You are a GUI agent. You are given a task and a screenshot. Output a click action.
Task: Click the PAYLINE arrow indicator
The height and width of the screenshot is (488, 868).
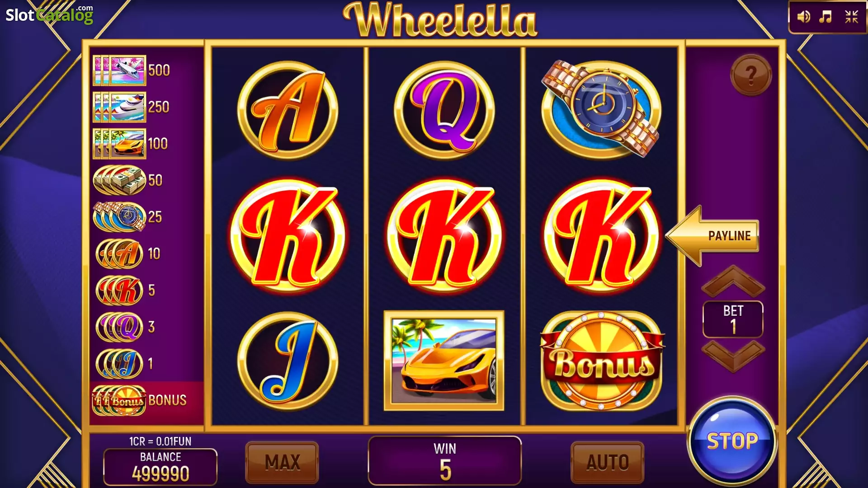pyautogui.click(x=712, y=235)
